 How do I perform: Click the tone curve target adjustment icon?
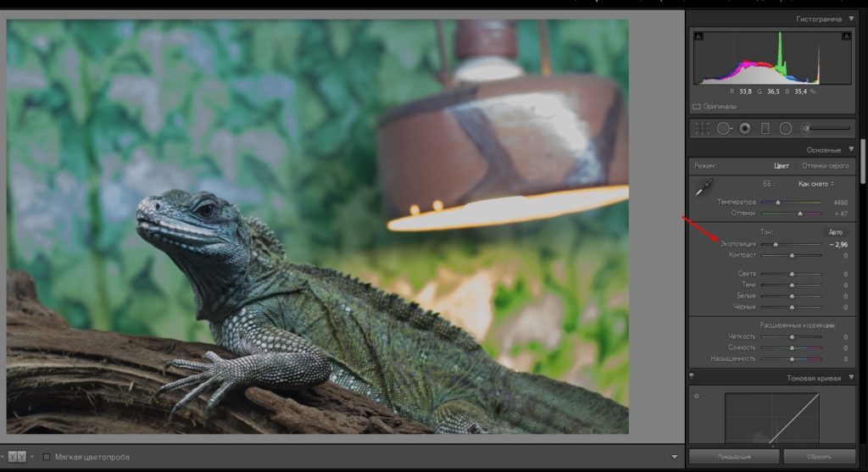pyautogui.click(x=697, y=396)
